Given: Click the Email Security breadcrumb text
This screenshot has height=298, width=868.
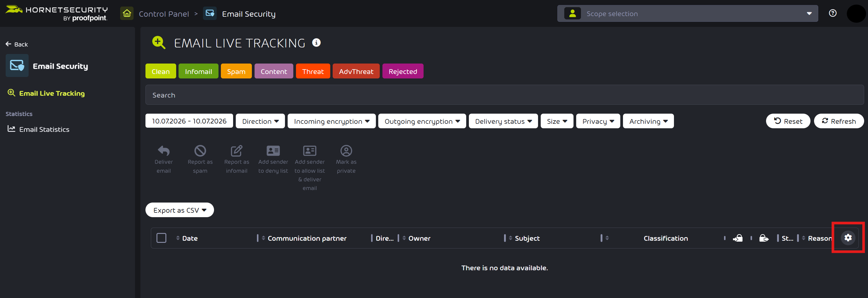Looking at the screenshot, I should tap(249, 14).
